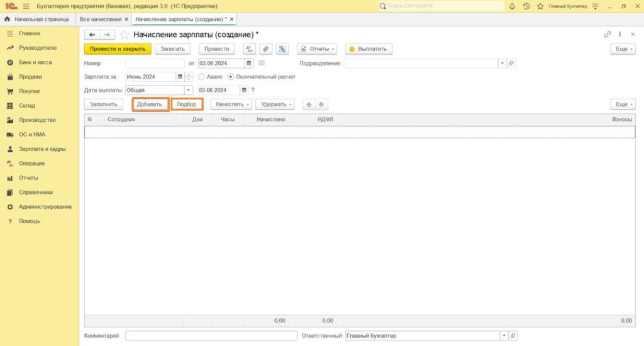Click the favorites star in title bar
Image resolution: width=644 pixels, height=346 pixels.
pyautogui.click(x=541, y=6)
